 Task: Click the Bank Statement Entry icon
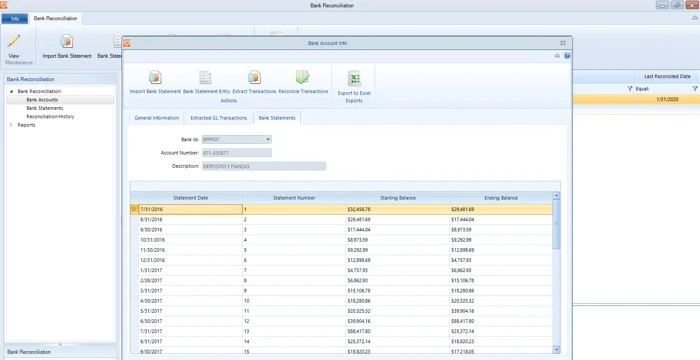[205, 77]
